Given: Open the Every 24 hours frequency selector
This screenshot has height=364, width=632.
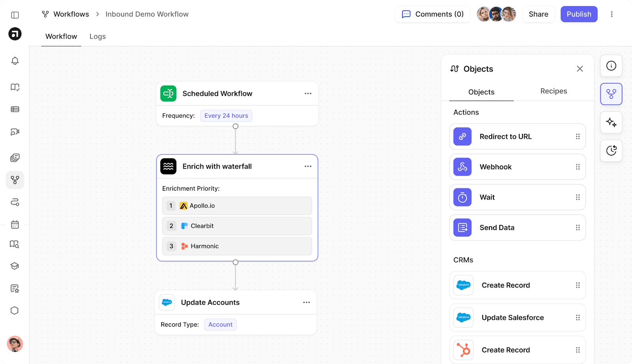Looking at the screenshot, I should [226, 116].
